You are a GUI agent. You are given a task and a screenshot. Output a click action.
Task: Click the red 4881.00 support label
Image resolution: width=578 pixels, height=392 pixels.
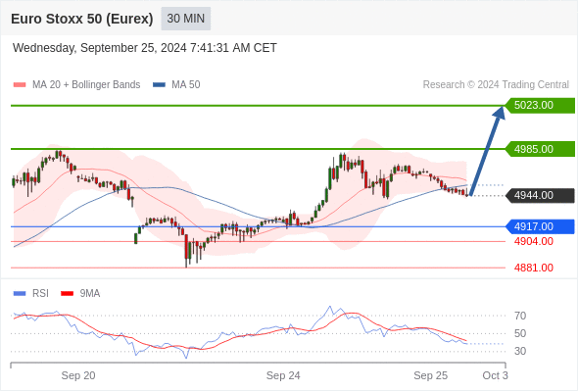pyautogui.click(x=534, y=268)
